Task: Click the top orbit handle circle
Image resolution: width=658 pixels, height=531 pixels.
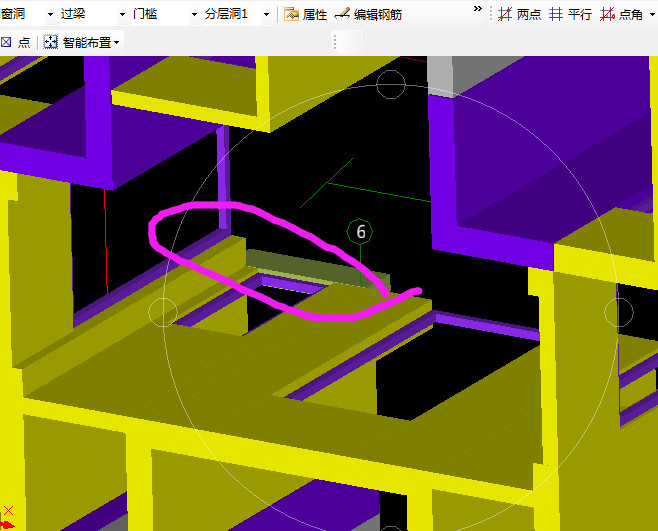Action: click(391, 85)
